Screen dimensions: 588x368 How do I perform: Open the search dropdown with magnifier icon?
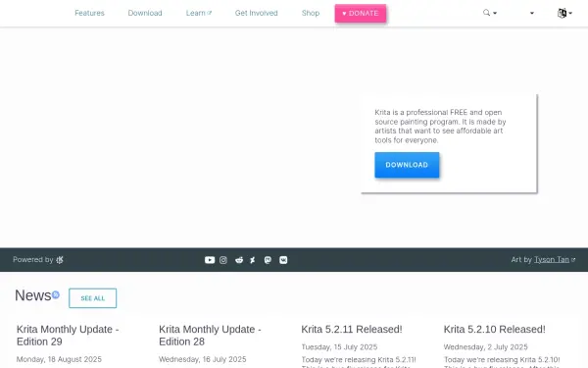[x=490, y=13]
